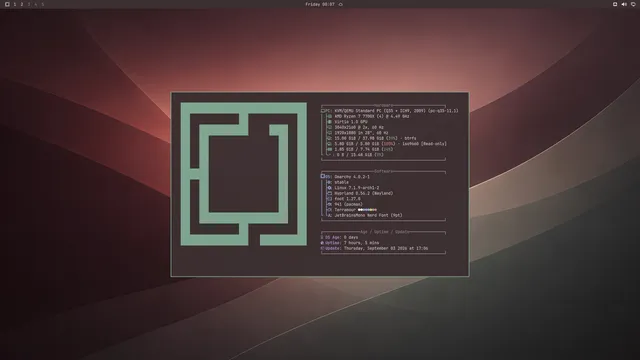Click the small icon right of the clock
The image size is (640, 360).
[x=341, y=4]
